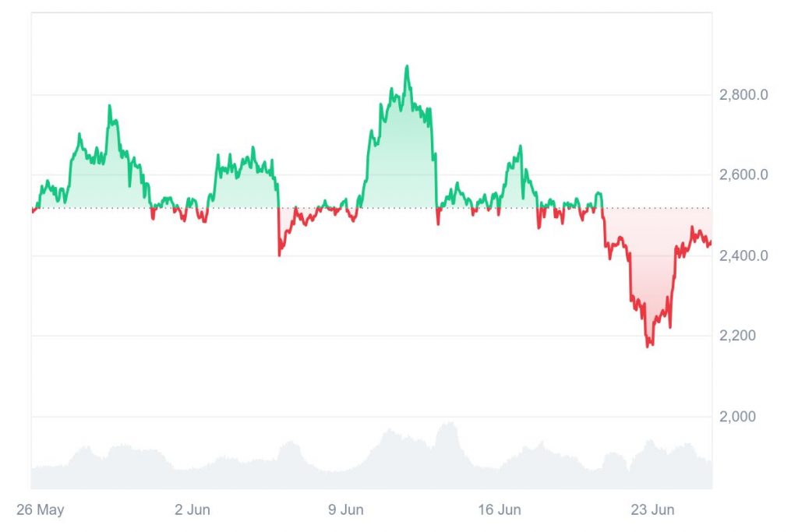Click the first green peak after 26 May
This screenshot has height=532, width=798.
[x=109, y=107]
